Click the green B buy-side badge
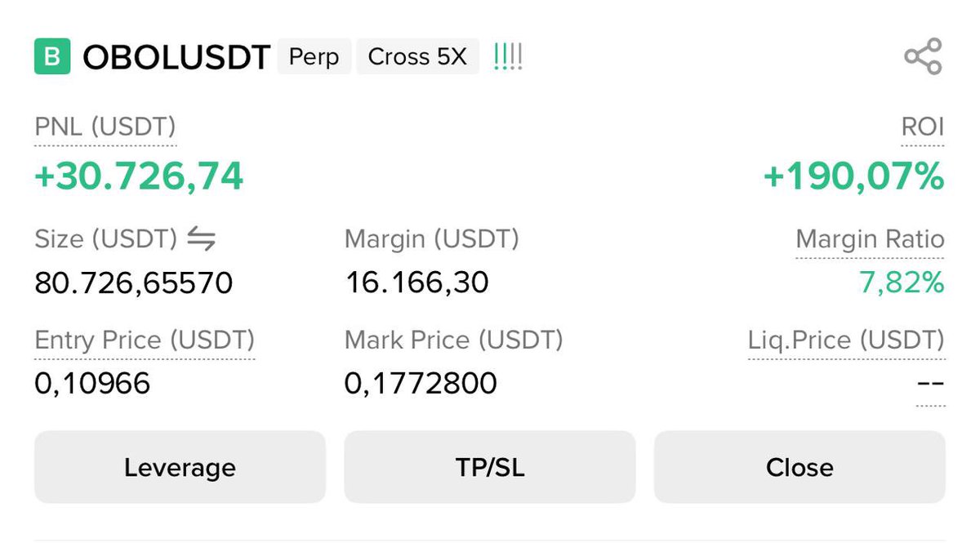Image resolution: width=980 pixels, height=543 pixels. pyautogui.click(x=52, y=57)
